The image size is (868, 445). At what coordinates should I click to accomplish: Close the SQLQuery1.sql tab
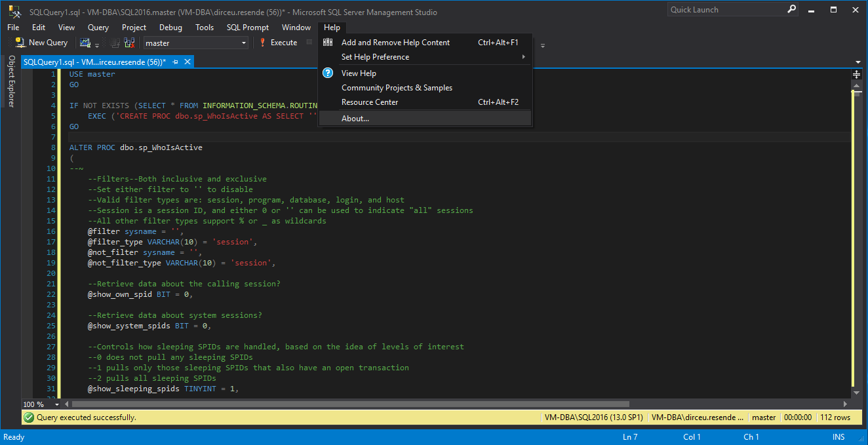pyautogui.click(x=187, y=62)
